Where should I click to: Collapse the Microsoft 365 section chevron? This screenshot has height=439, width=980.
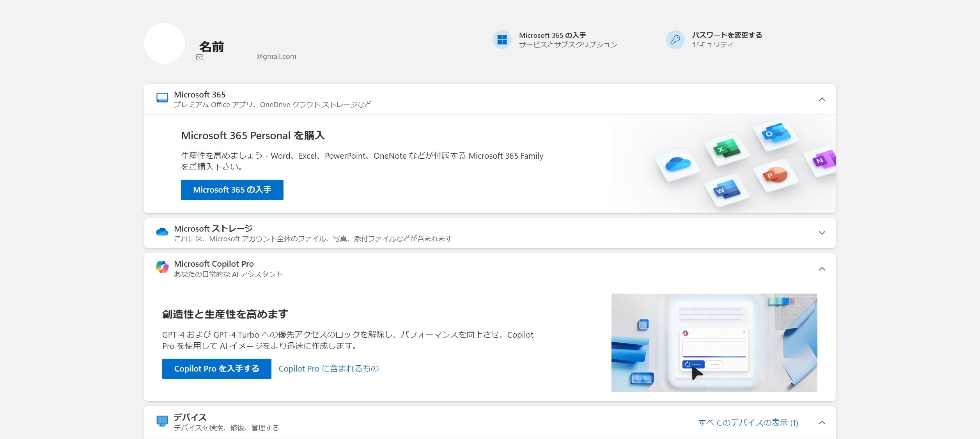pos(822,99)
